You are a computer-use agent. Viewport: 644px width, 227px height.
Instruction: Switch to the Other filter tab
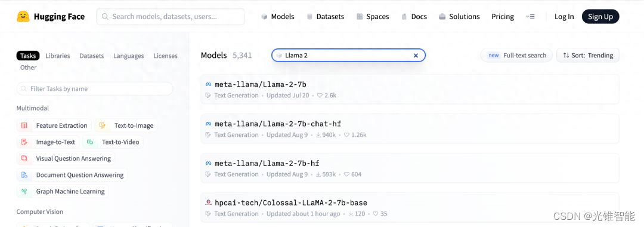coord(29,68)
